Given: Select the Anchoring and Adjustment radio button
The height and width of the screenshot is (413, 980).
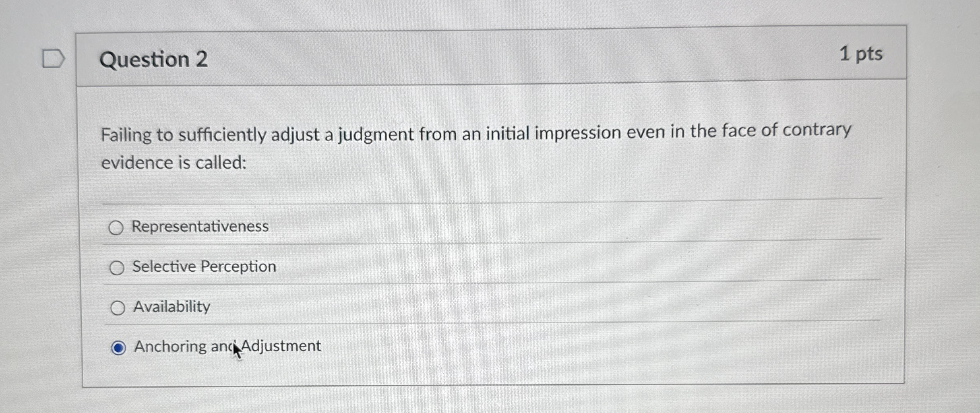Looking at the screenshot, I should click(x=118, y=346).
